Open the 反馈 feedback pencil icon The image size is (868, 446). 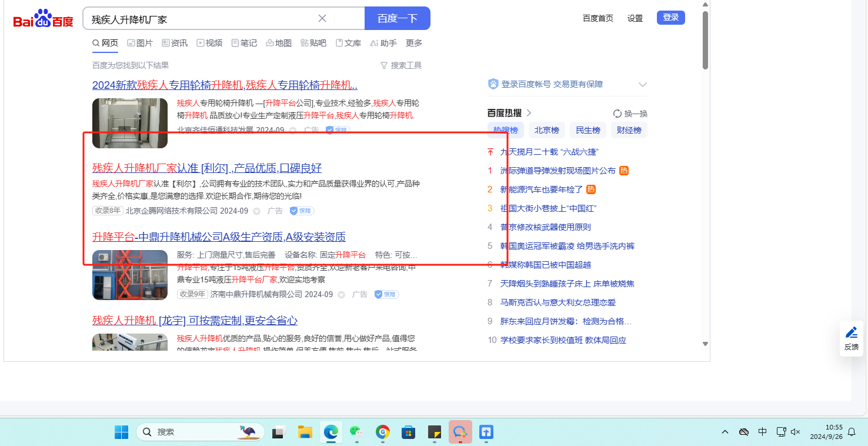pyautogui.click(x=851, y=332)
